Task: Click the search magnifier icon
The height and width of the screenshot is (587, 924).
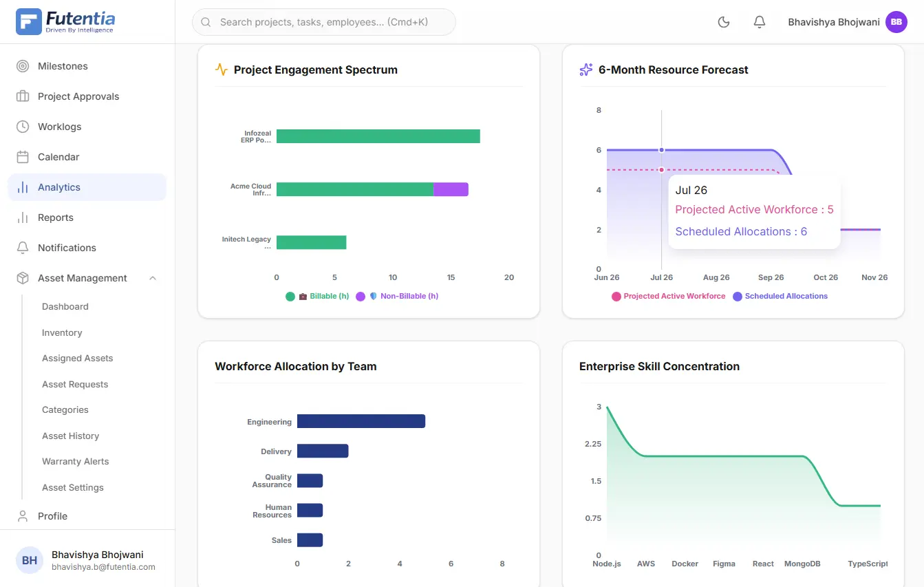Action: [206, 22]
